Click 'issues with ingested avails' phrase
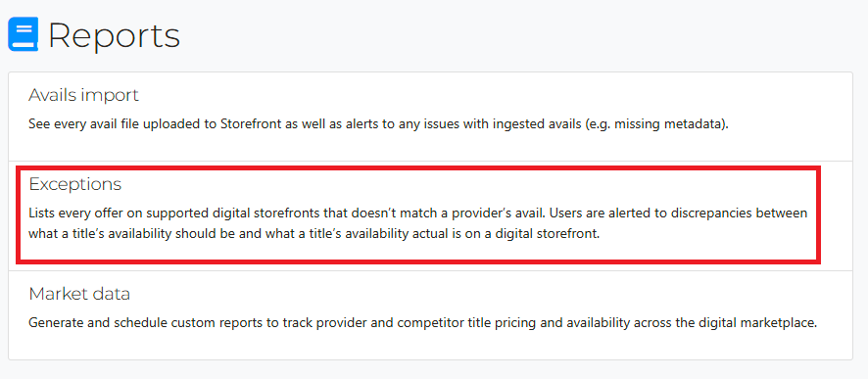Screen dimensions: 868x379 point(506,124)
